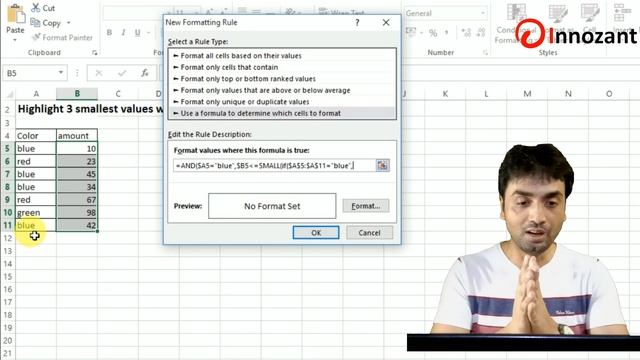
Task: Toggle Italic formatting
Action: point(123,32)
